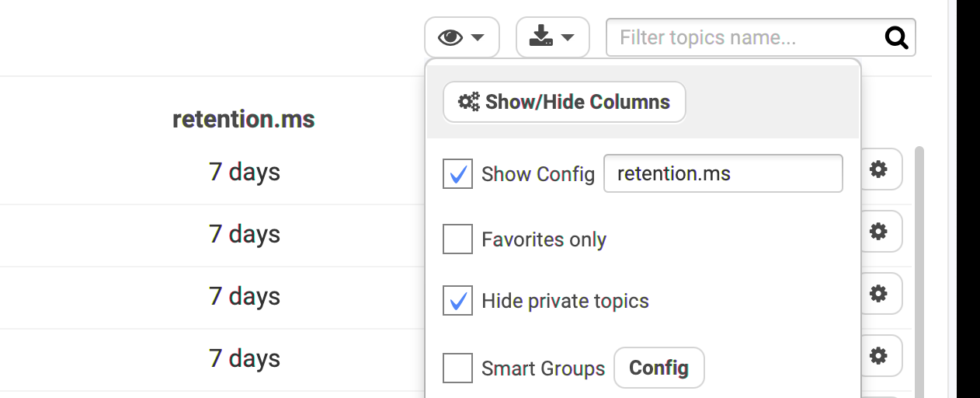Open the eye icon visibility options dropdown
The image size is (980, 398).
point(461,37)
